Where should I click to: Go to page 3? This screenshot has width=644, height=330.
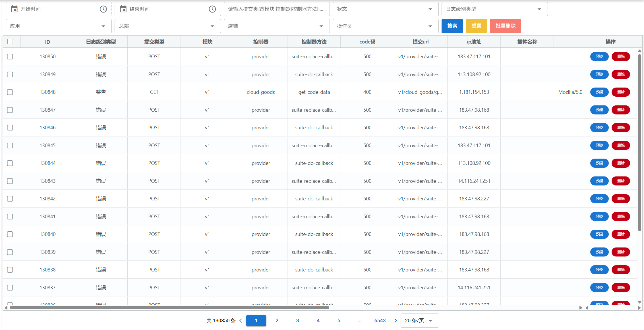click(x=297, y=321)
